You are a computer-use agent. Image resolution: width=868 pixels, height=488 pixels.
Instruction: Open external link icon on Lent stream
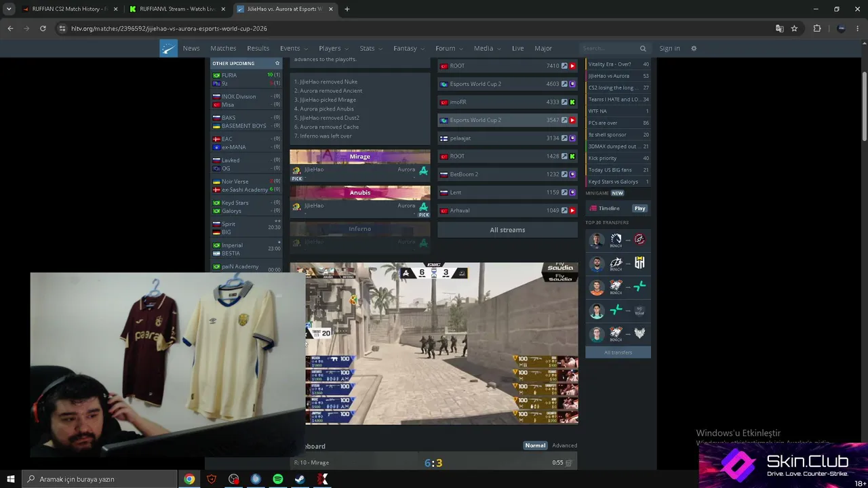(564, 192)
